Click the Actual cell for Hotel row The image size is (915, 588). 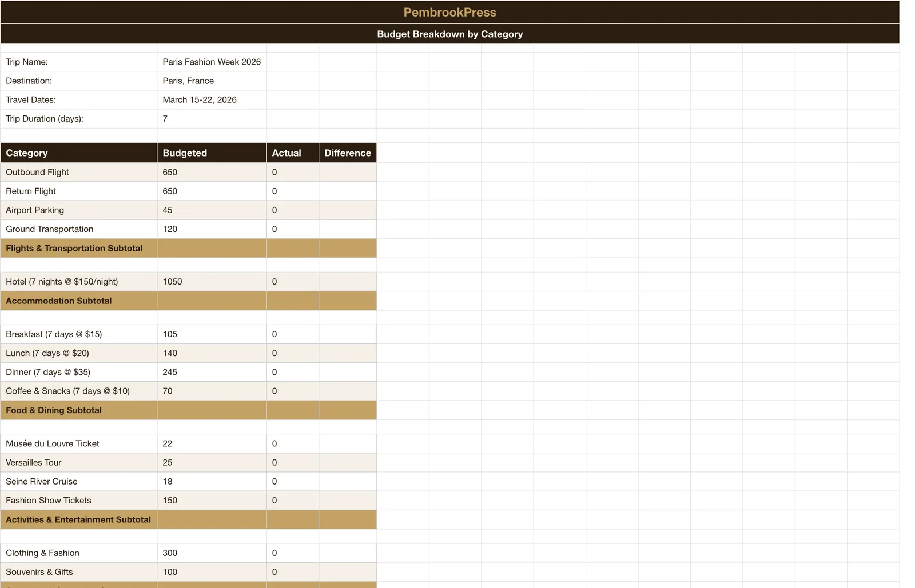point(292,281)
